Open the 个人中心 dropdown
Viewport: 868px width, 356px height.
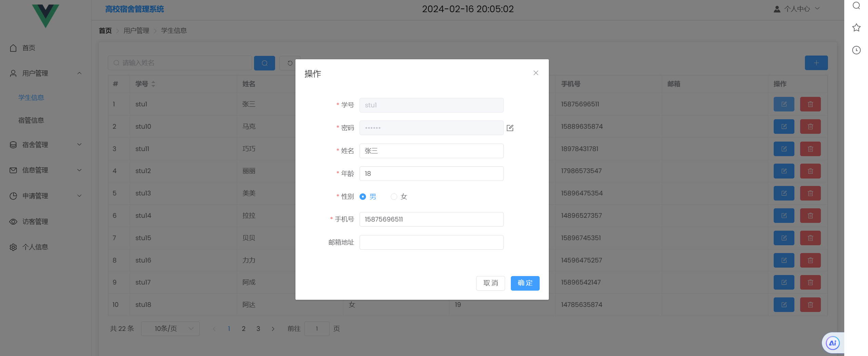click(x=796, y=9)
